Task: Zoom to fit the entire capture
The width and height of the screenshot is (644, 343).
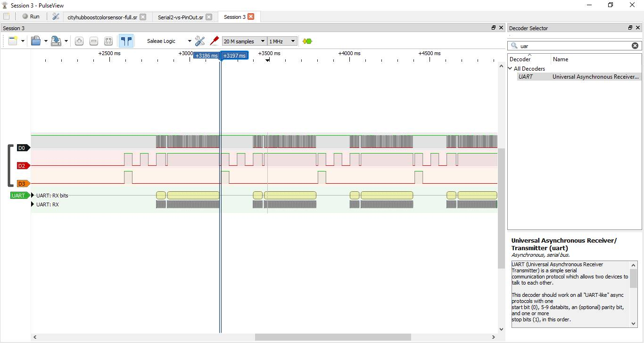Action: [x=108, y=41]
